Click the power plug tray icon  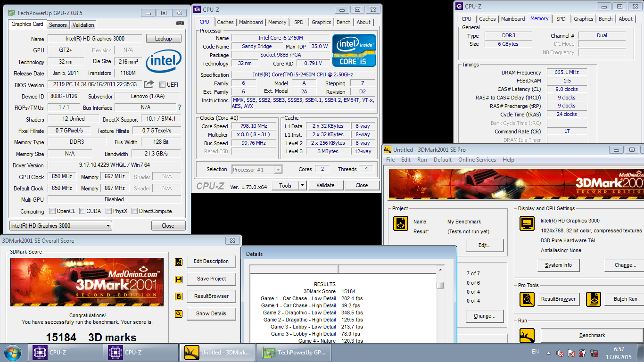(582, 353)
